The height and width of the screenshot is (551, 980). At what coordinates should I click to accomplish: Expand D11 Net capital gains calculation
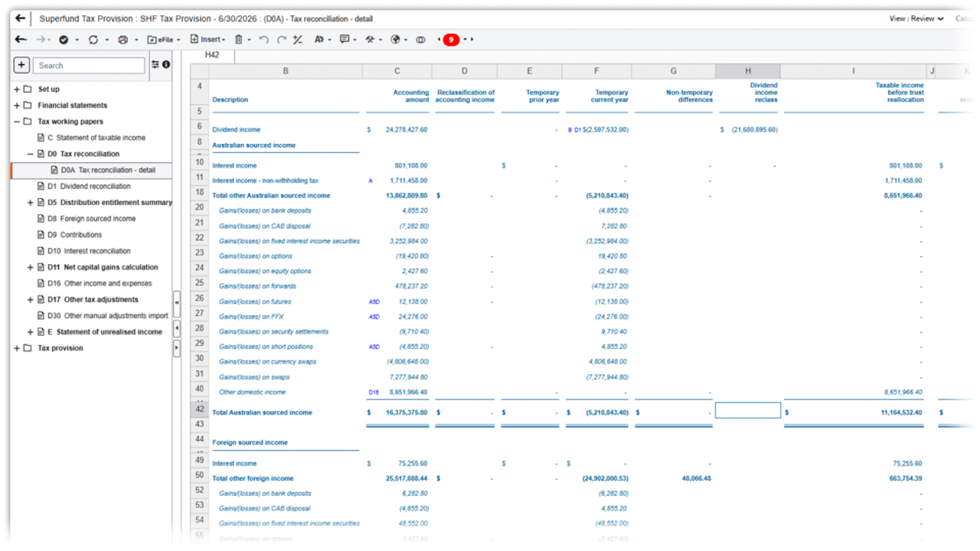coord(31,268)
